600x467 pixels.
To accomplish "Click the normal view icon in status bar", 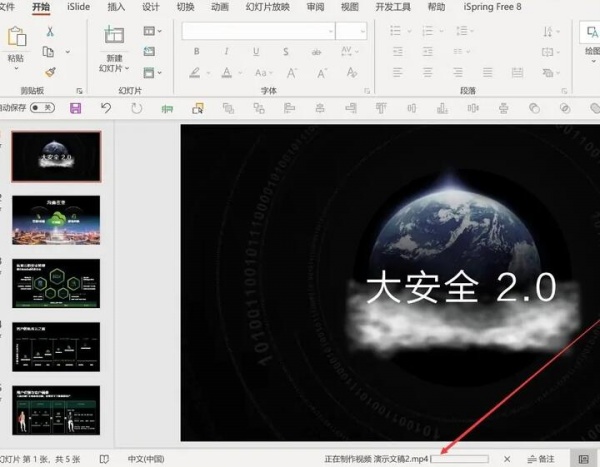I will coord(584,459).
